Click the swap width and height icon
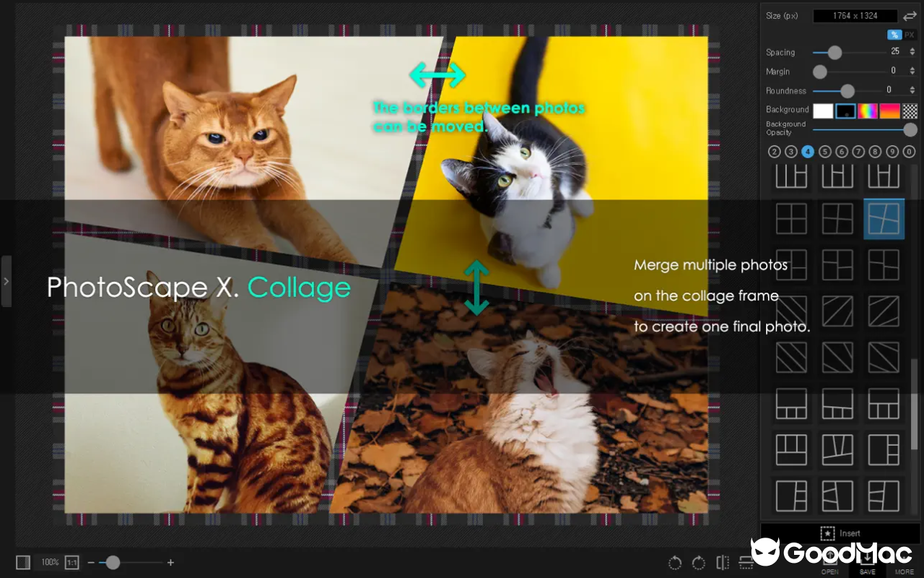924x578 pixels. point(910,16)
